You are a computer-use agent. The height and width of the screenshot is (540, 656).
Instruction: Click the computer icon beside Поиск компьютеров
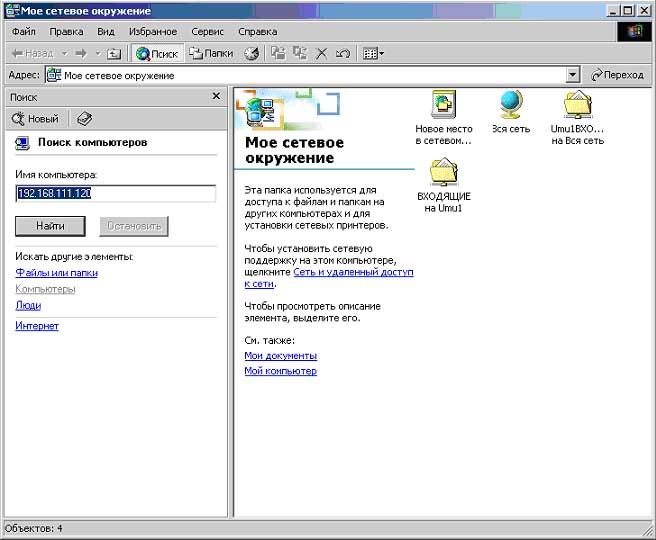22,143
